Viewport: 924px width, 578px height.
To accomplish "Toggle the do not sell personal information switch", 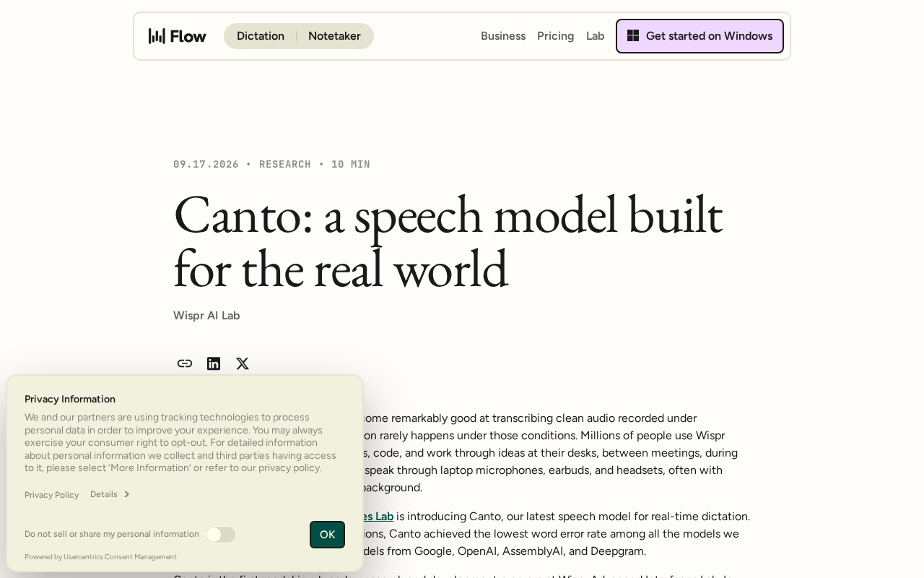I will coord(221,535).
